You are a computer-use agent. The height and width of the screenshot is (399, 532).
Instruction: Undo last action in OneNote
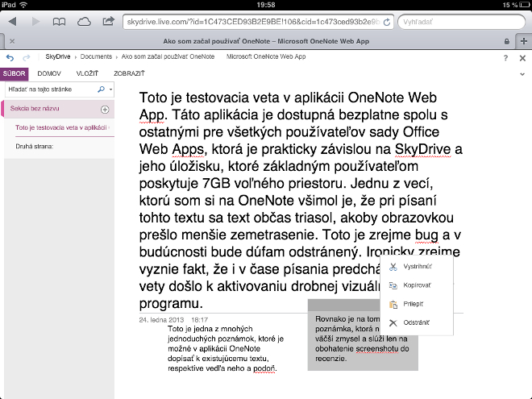pyautogui.click(x=10, y=58)
